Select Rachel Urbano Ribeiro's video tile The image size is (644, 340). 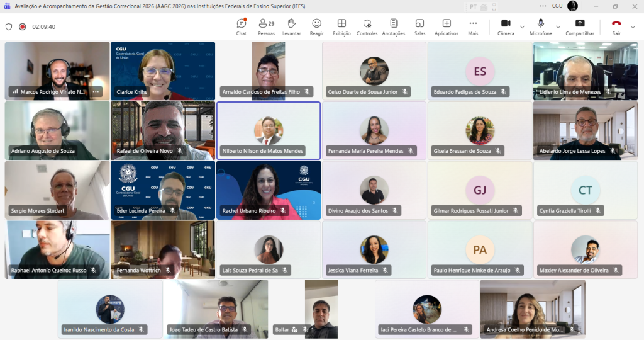(269, 190)
